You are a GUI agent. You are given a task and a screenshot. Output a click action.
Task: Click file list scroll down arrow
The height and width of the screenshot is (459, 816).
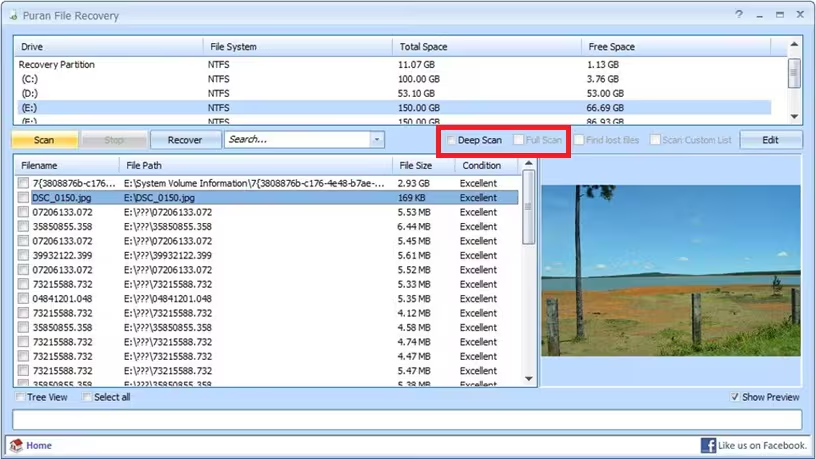[529, 378]
